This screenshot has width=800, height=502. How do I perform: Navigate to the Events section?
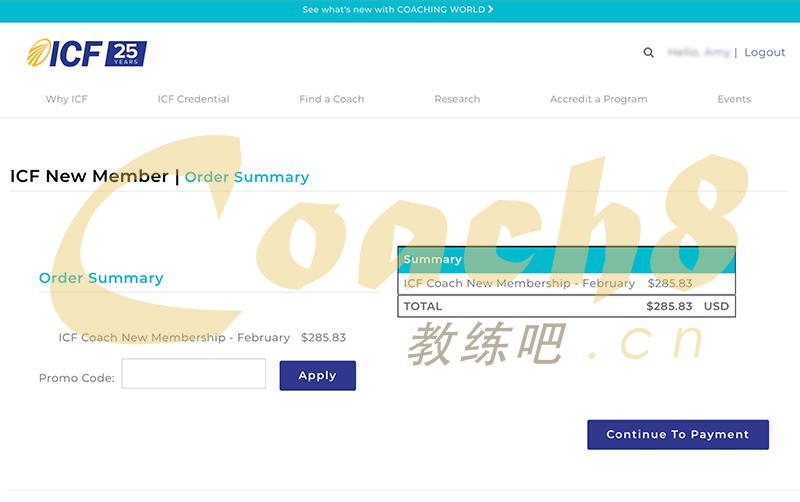733,99
